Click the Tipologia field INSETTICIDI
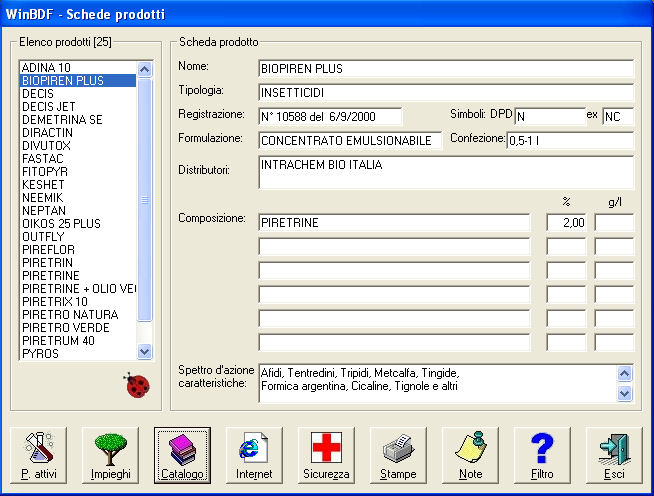The image size is (654, 496). 446,93
